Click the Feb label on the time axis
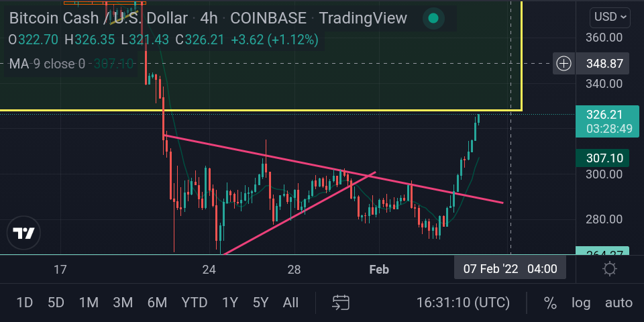Image resolution: width=644 pixels, height=322 pixels. [x=378, y=270]
